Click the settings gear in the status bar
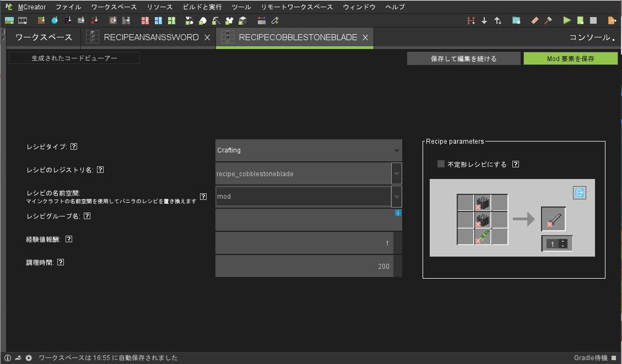The width and height of the screenshot is (622, 364). click(x=29, y=357)
